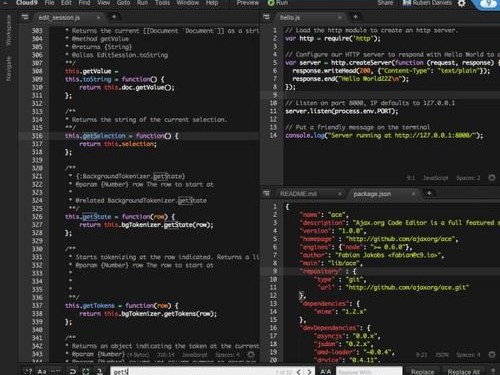Open the File menu
This screenshot has width=500, height=375.
click(x=49, y=3)
